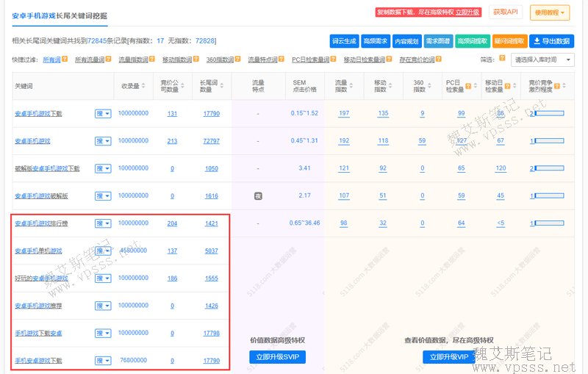Screen dimensions: 588x374
Task: Open keyword link 好玩的安卓手机游戏
Action: tap(41, 278)
